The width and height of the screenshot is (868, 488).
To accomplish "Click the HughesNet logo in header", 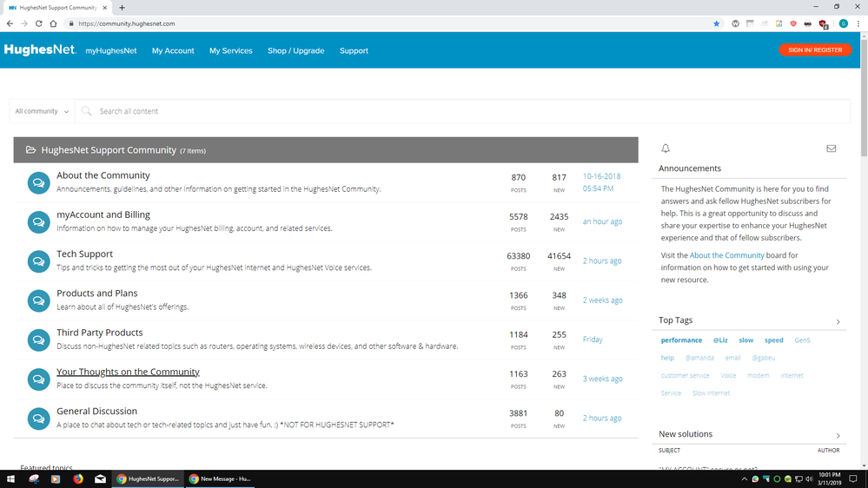I will point(40,50).
